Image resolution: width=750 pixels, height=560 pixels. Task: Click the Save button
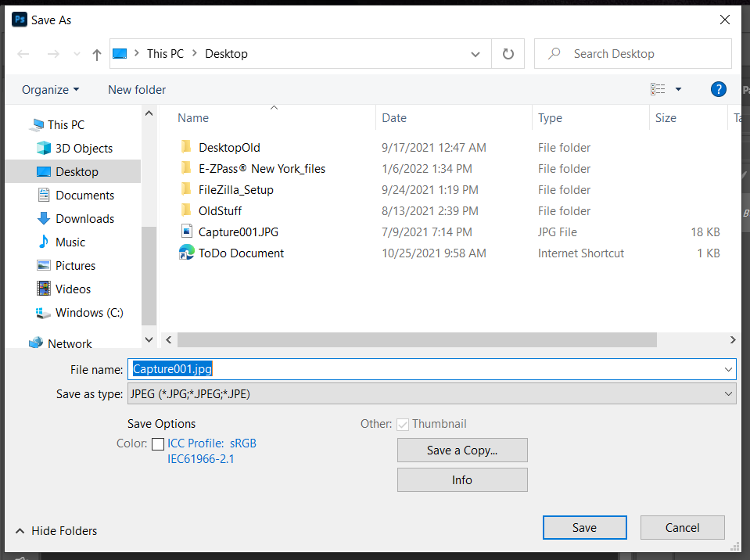[x=584, y=527]
